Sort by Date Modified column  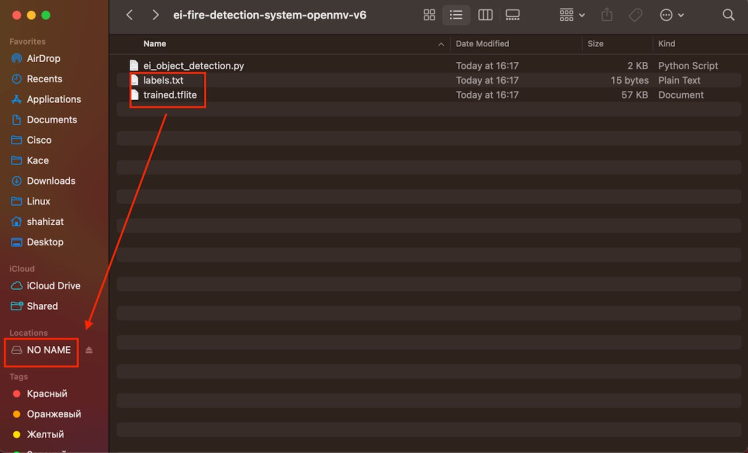coord(482,44)
